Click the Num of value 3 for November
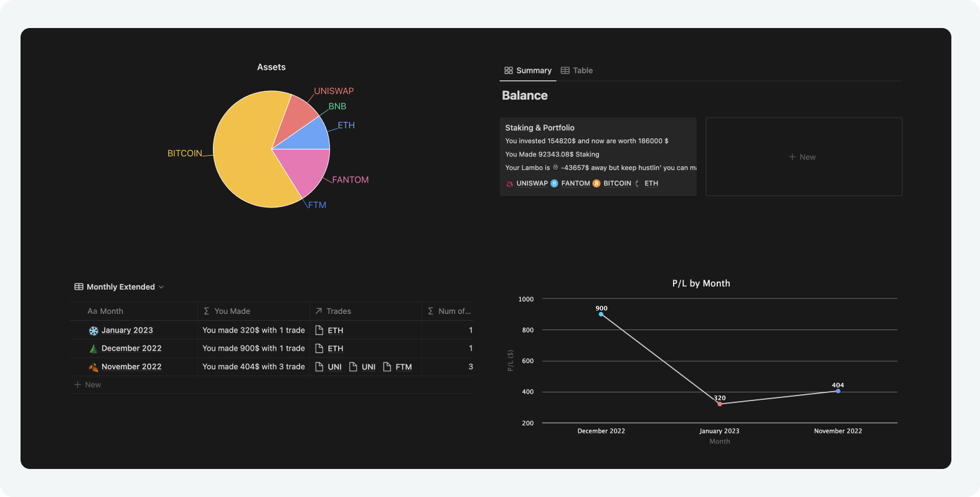 [x=471, y=367]
